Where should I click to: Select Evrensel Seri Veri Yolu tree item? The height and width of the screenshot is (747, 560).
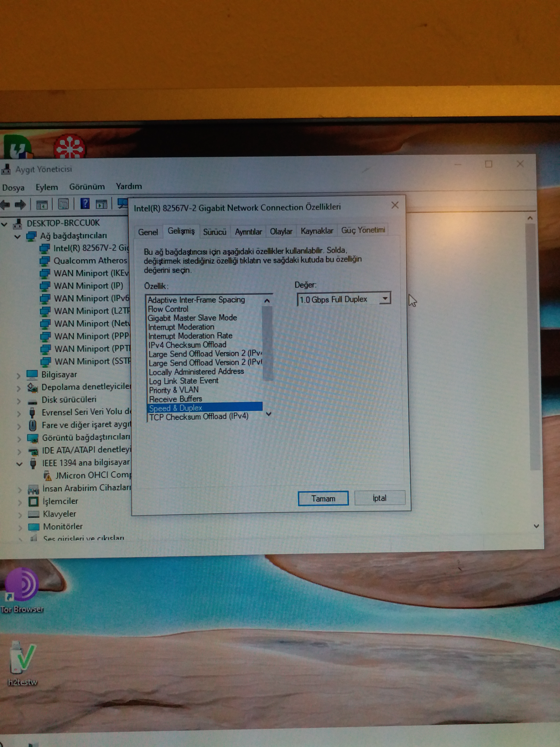click(86, 412)
